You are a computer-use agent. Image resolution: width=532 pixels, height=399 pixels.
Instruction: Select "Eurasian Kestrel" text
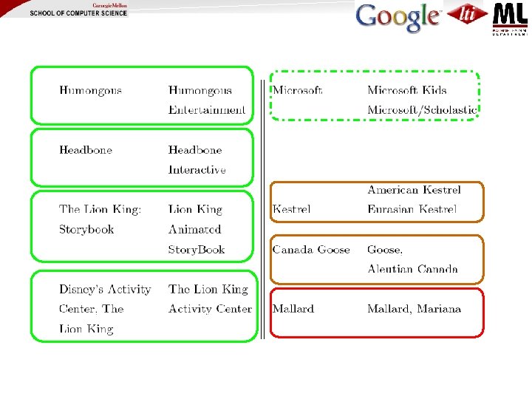coord(412,209)
